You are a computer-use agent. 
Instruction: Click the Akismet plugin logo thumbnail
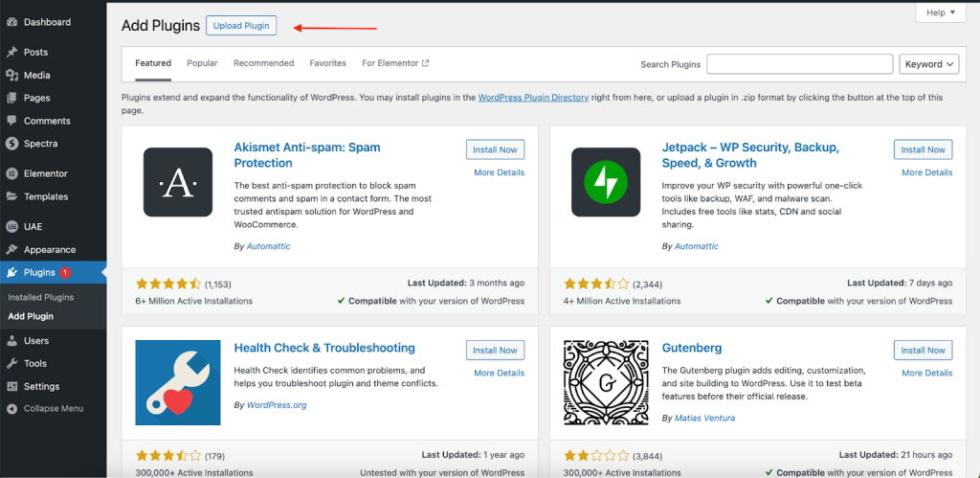[x=177, y=182]
